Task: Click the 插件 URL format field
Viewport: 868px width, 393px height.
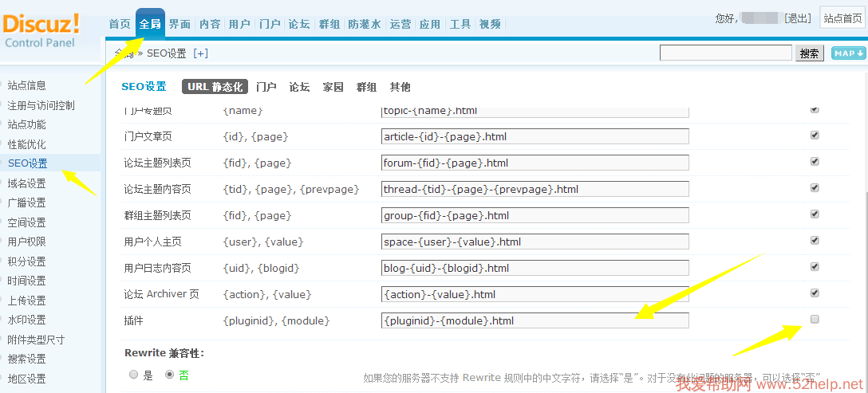Action: (x=535, y=320)
